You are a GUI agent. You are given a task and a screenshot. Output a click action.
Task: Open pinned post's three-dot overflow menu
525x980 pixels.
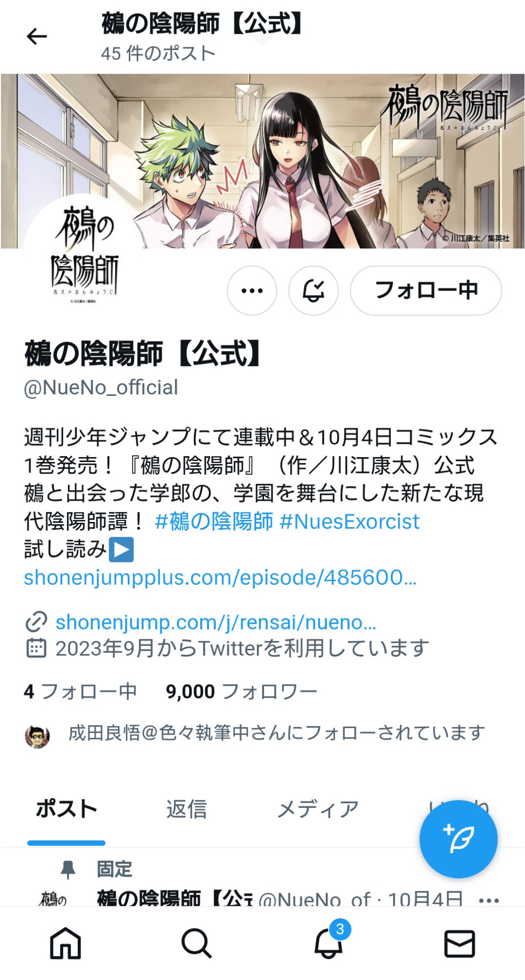(489, 900)
